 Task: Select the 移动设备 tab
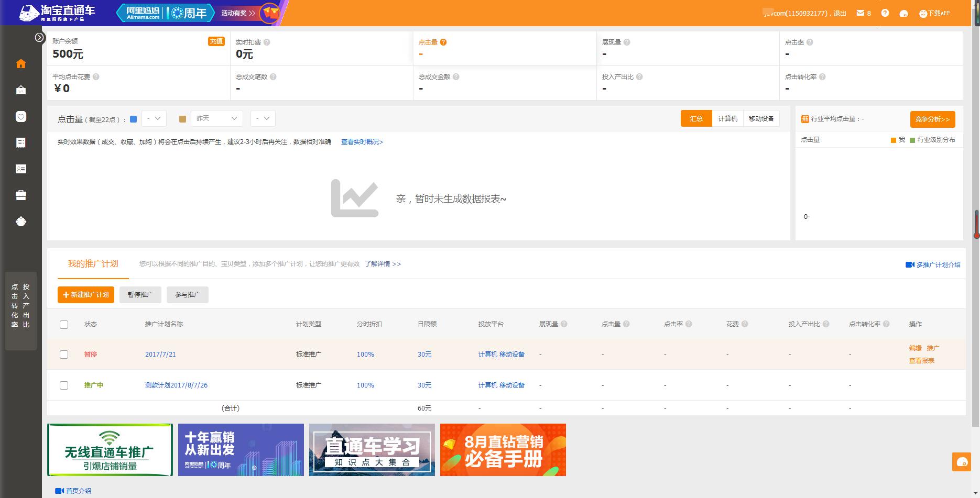761,119
